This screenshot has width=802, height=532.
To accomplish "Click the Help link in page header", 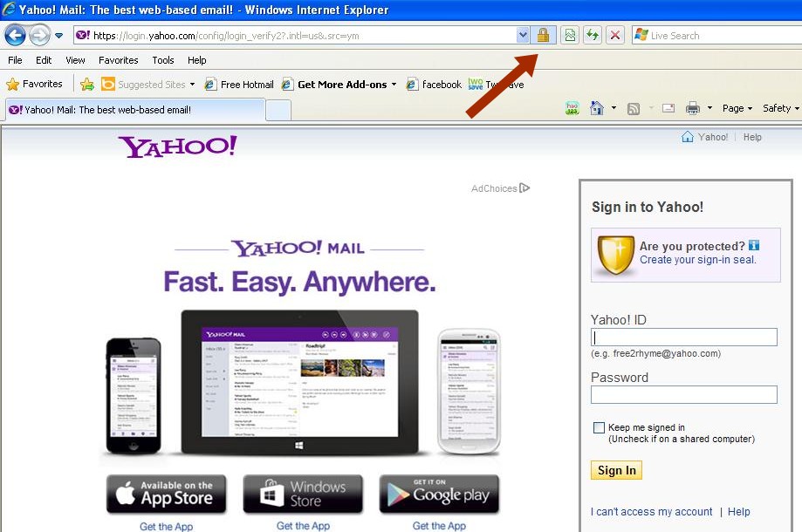I will point(752,137).
